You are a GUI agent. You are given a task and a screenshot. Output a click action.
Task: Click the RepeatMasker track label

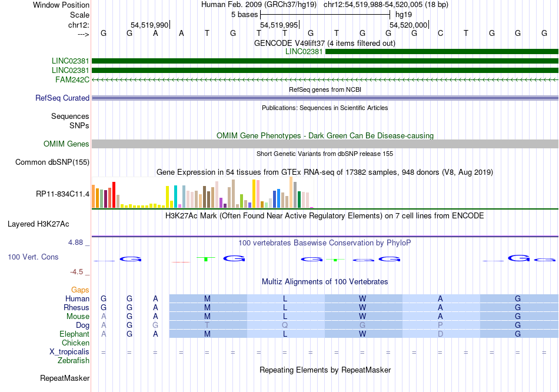[65, 378]
